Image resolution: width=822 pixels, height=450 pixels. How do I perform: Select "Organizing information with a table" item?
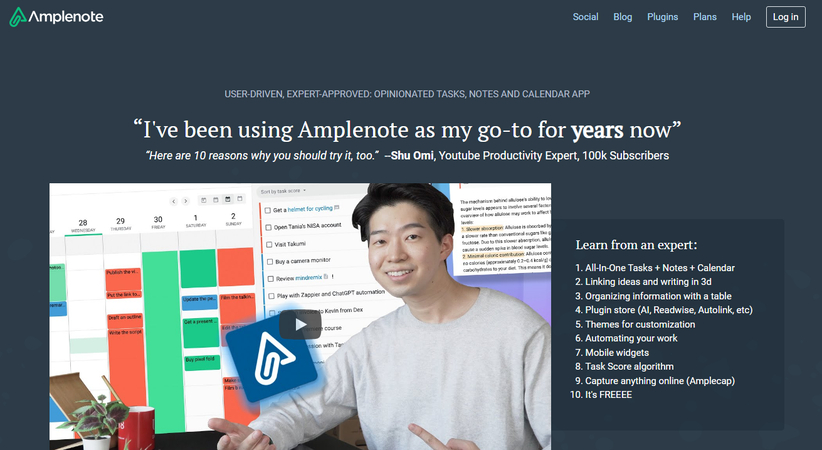click(658, 296)
